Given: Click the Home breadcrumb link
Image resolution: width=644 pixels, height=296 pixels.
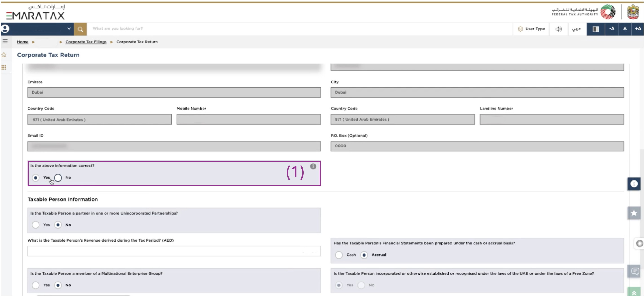Looking at the screenshot, I should pyautogui.click(x=23, y=42).
